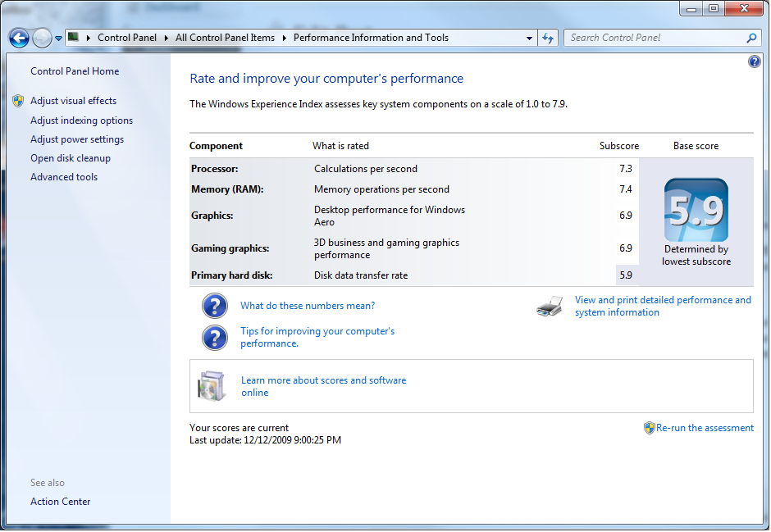The width and height of the screenshot is (771, 532).
Task: Click the Last update date text
Action: click(x=266, y=440)
